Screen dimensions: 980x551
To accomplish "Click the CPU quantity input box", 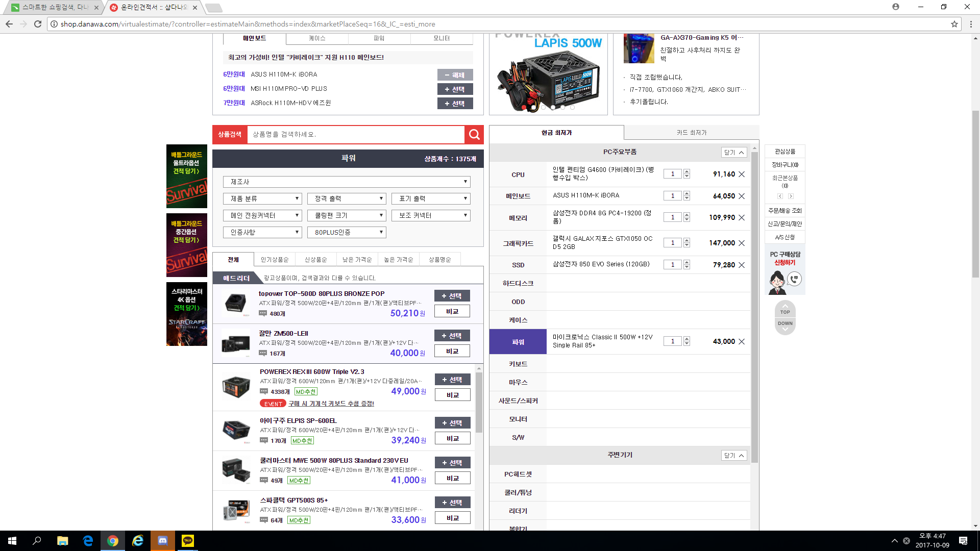I will (672, 174).
